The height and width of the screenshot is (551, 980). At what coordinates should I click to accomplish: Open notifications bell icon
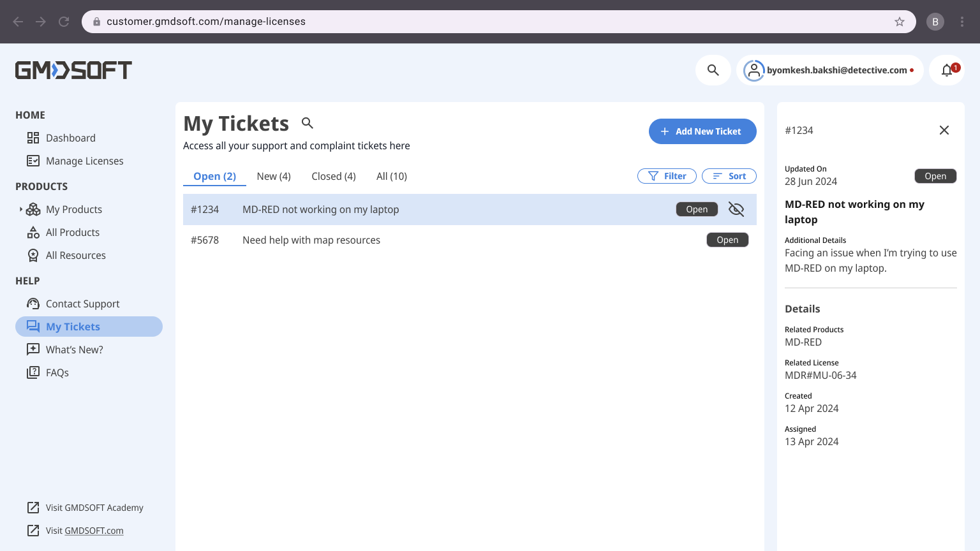[947, 70]
